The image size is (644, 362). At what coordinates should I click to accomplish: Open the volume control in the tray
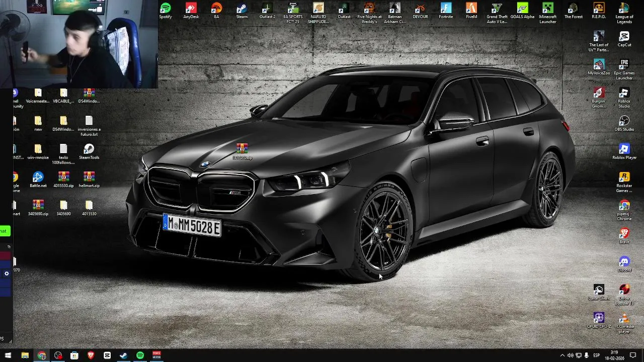570,355
